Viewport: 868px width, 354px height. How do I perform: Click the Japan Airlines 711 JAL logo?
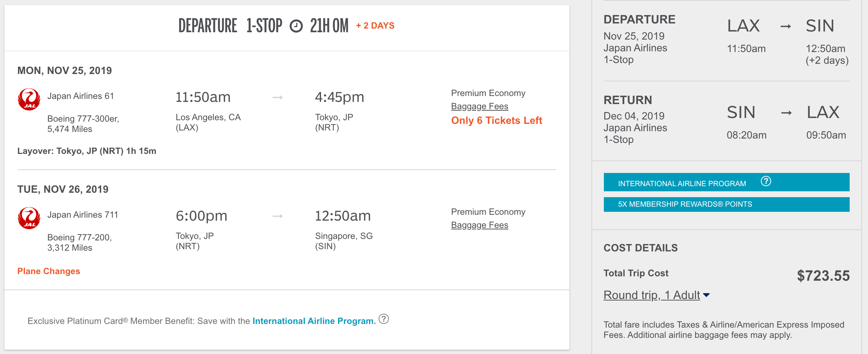click(x=29, y=218)
